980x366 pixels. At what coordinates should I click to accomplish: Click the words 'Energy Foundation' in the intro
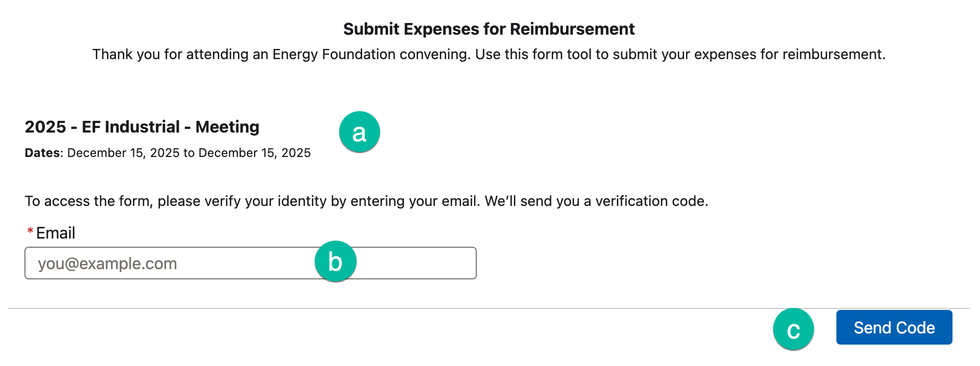point(334,55)
